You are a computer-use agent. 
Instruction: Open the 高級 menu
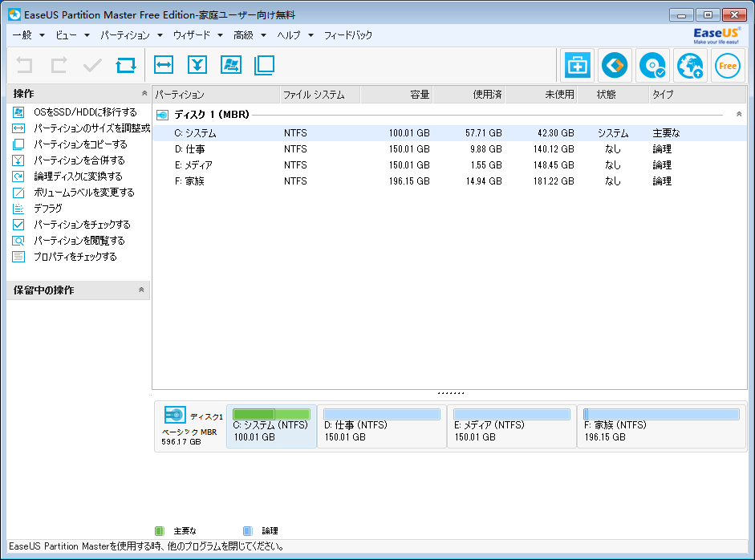pyautogui.click(x=244, y=35)
